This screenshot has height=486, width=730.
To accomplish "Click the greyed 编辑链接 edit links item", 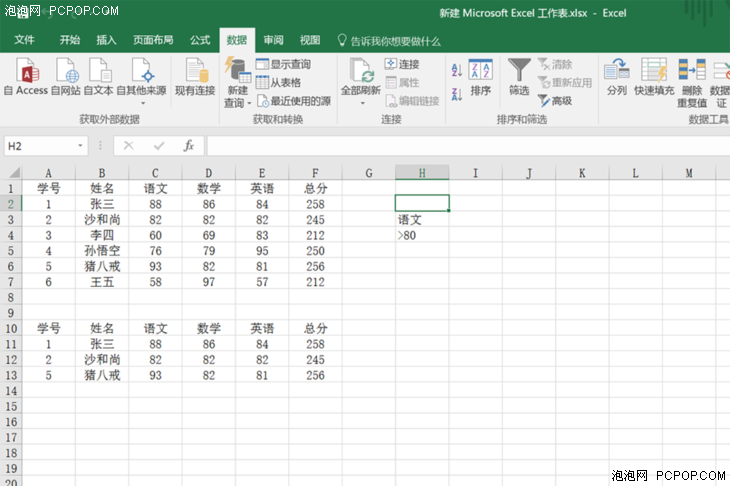I will pyautogui.click(x=412, y=101).
